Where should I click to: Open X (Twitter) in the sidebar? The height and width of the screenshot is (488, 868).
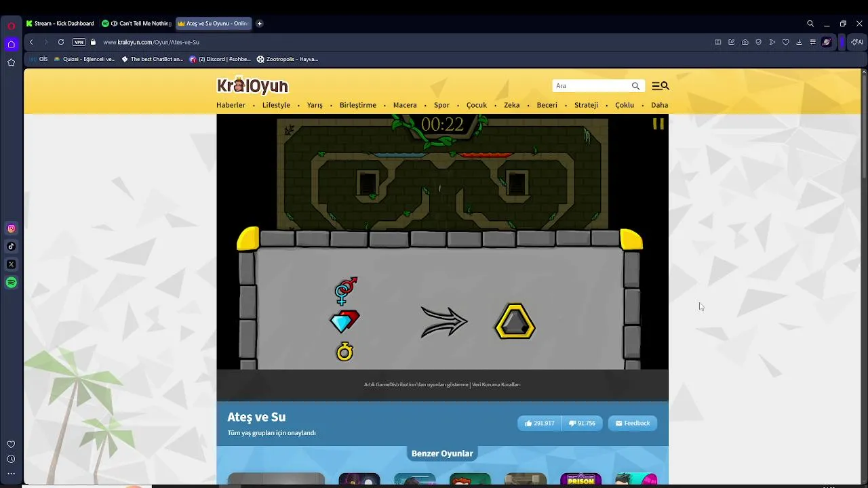(x=11, y=264)
